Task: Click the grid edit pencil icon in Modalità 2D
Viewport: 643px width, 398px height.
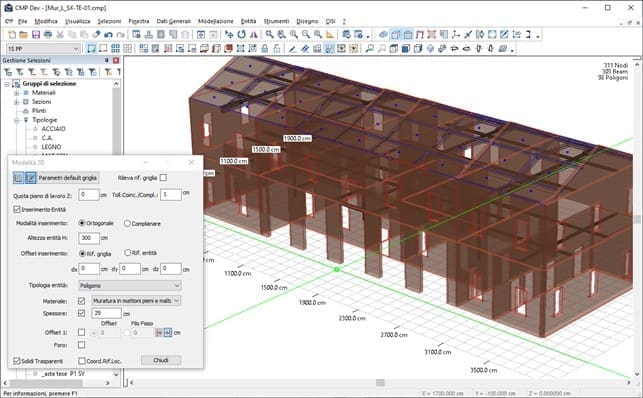Action: coord(30,177)
